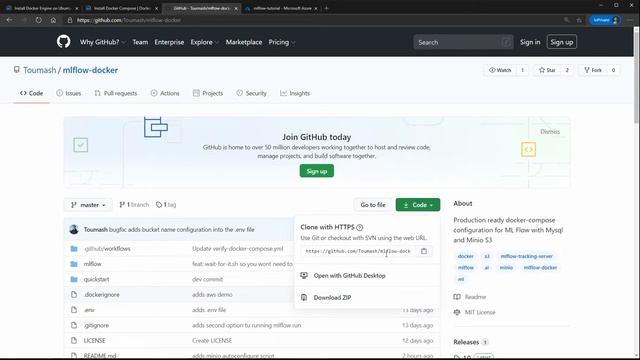Fork the mlflow-docker repository
The height and width of the screenshot is (360, 640).
point(593,70)
